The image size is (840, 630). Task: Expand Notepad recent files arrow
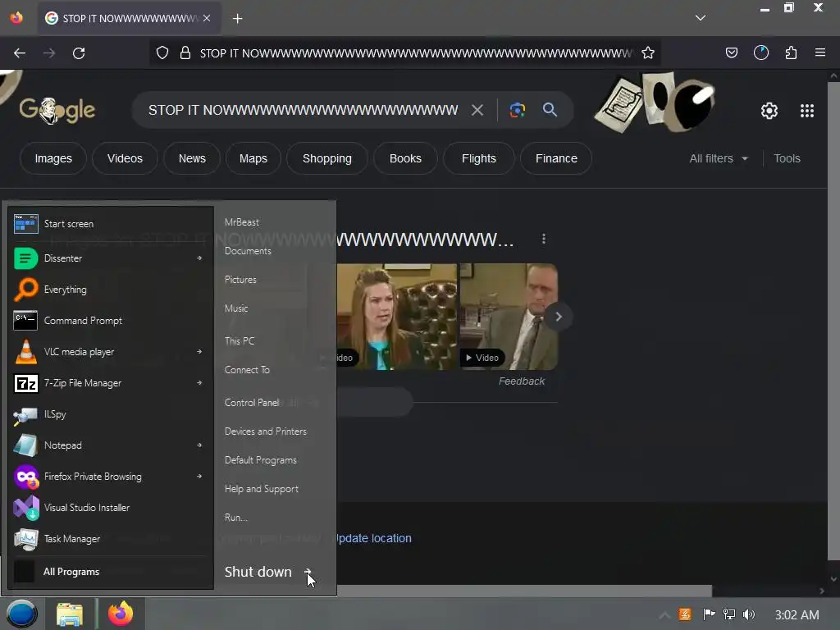[199, 445]
